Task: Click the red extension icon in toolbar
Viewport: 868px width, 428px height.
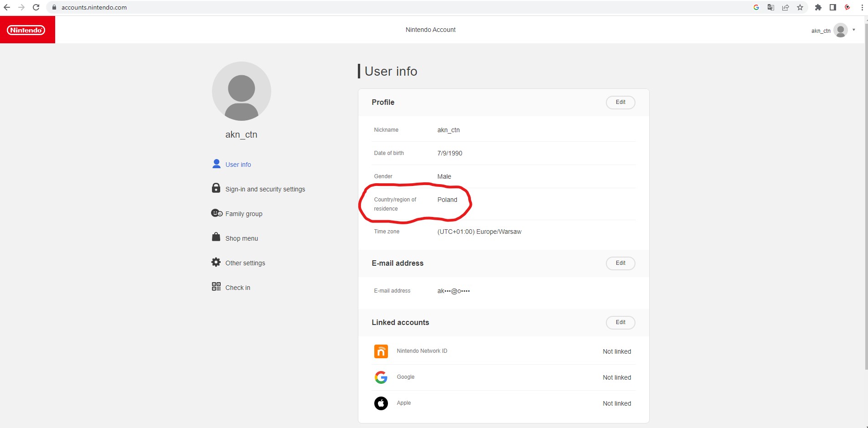Action: pos(847,7)
